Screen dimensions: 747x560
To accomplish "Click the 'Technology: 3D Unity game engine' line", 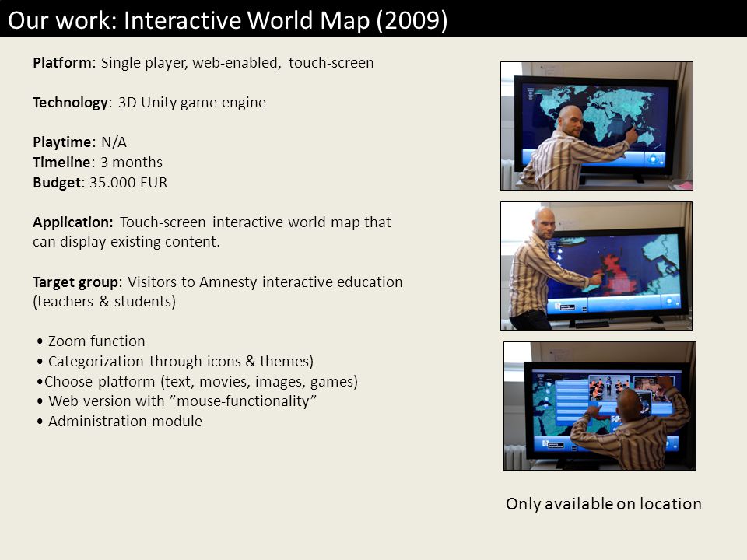I will point(149,103).
